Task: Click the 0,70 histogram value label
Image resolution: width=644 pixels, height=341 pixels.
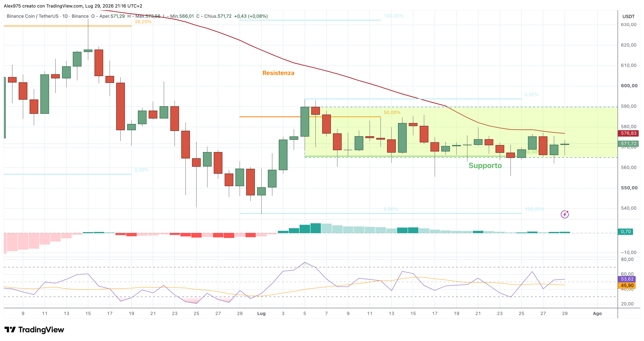Action: click(x=626, y=231)
